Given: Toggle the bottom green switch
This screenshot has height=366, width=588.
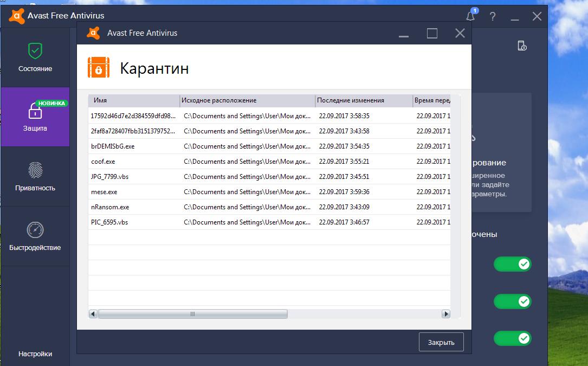Looking at the screenshot, I should pyautogui.click(x=512, y=338).
